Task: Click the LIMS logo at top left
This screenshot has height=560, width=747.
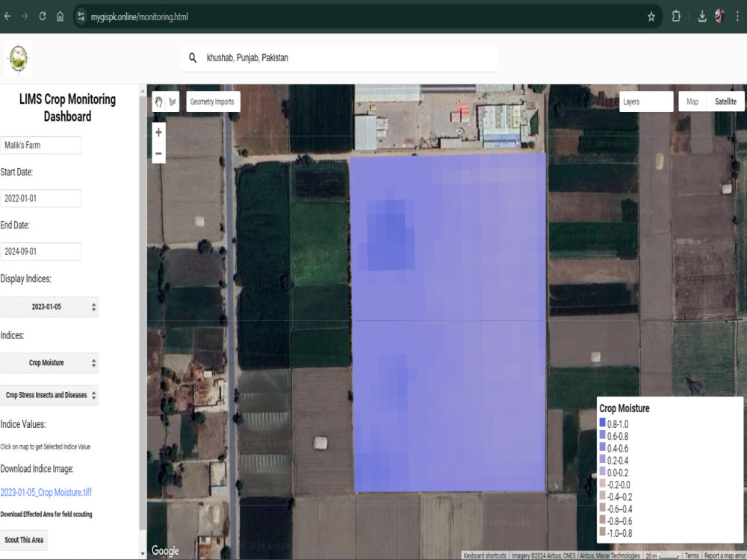Action: pos(19,58)
